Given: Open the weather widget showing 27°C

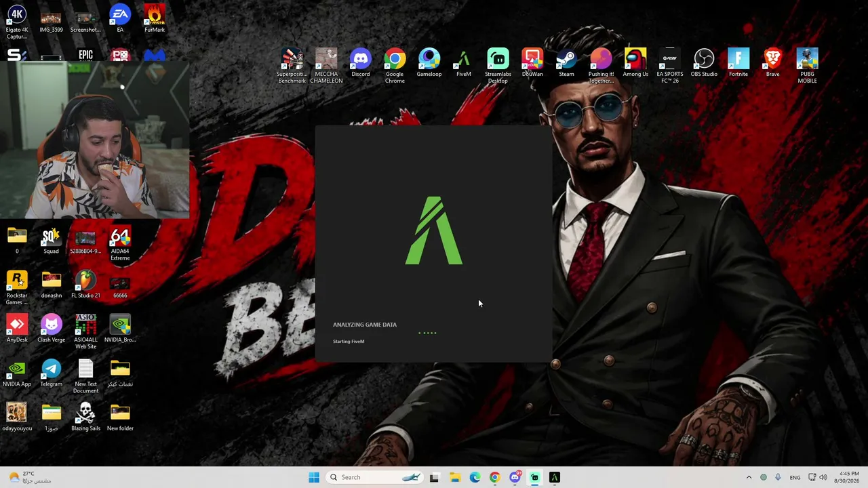Looking at the screenshot, I should click(x=31, y=477).
